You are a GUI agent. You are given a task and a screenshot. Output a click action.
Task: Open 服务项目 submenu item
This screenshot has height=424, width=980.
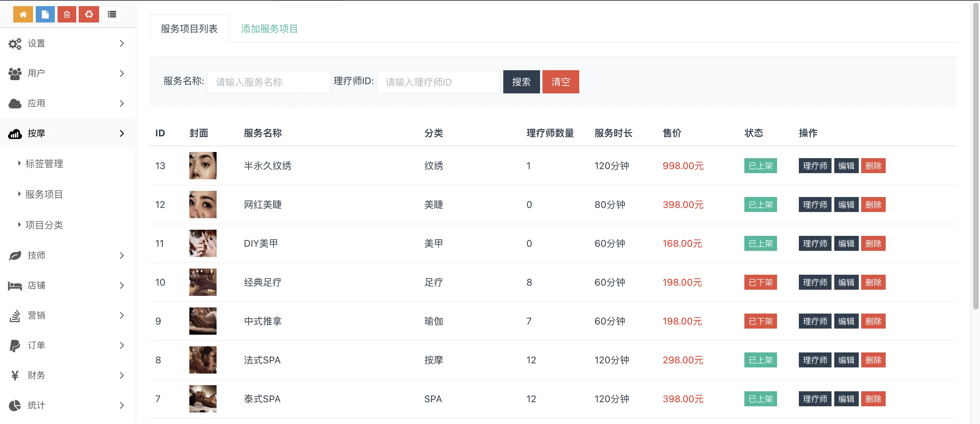click(x=44, y=194)
